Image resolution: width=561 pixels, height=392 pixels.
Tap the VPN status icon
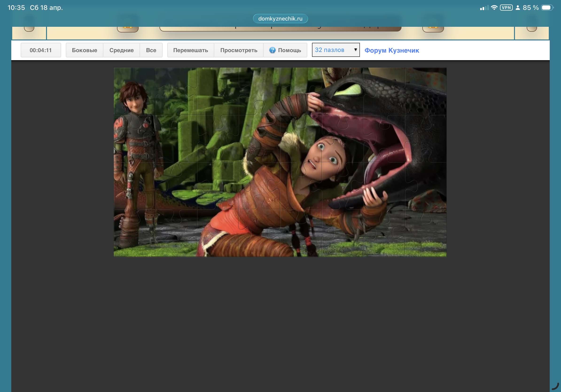[506, 8]
